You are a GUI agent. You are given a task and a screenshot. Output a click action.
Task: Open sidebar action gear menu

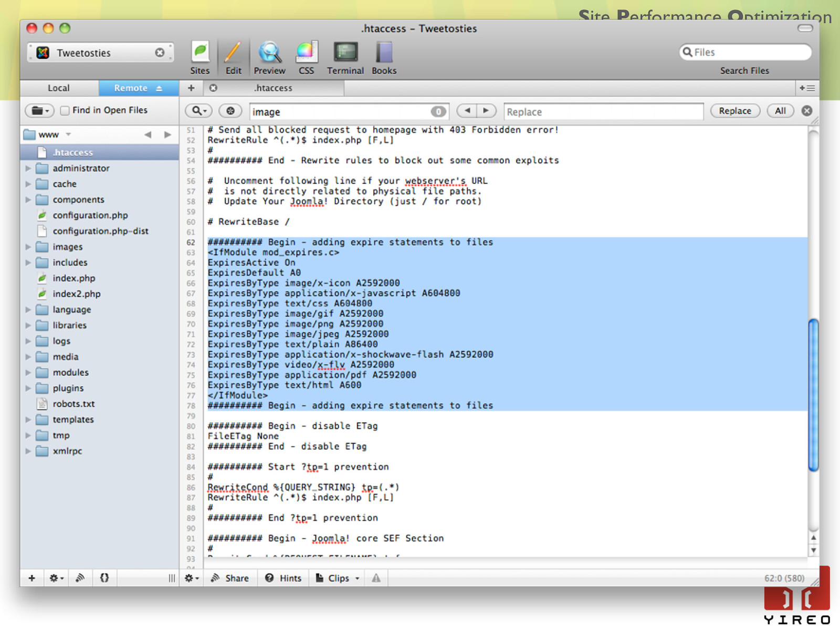coord(56,578)
